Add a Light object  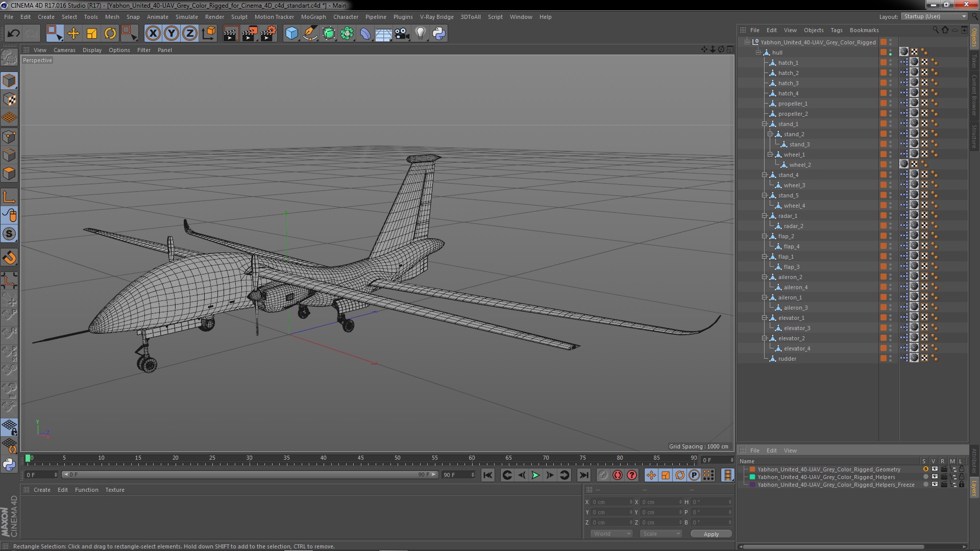point(421,34)
